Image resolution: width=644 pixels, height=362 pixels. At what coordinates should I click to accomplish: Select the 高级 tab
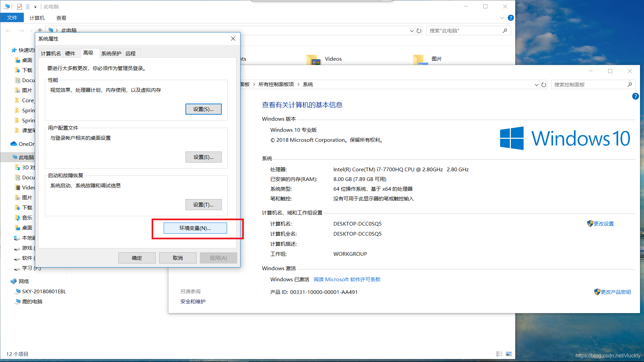[x=88, y=53]
